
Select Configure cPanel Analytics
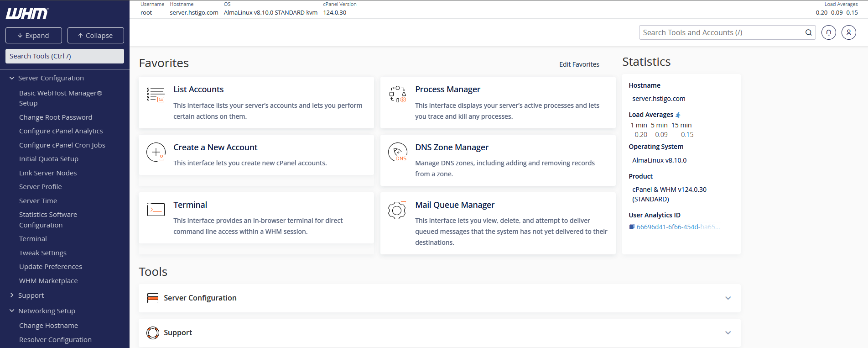pyautogui.click(x=61, y=131)
